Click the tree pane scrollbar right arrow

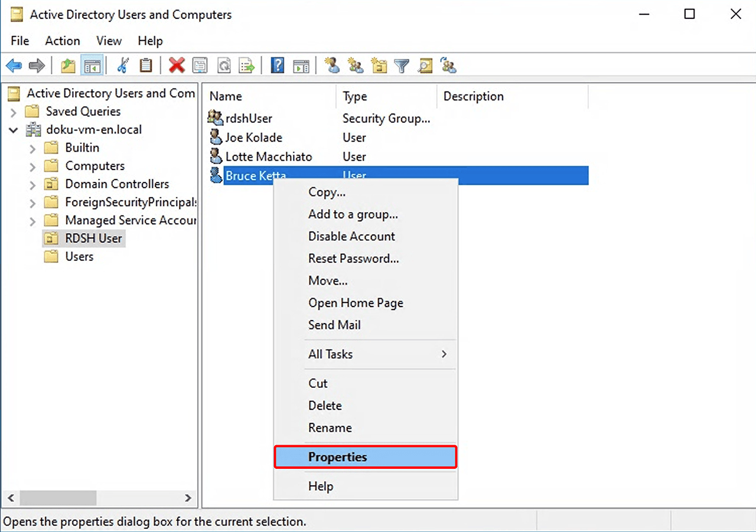pos(188,498)
